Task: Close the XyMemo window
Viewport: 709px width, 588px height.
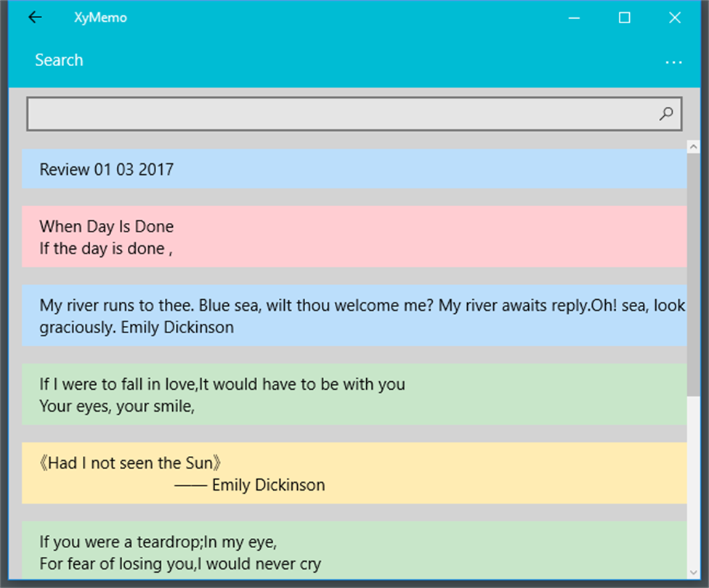Action: (675, 18)
